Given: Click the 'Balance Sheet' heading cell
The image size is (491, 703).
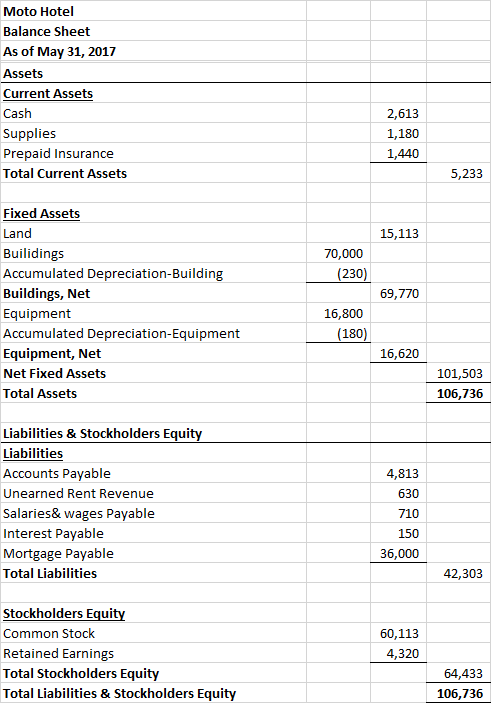Looking at the screenshot, I should (46, 32).
